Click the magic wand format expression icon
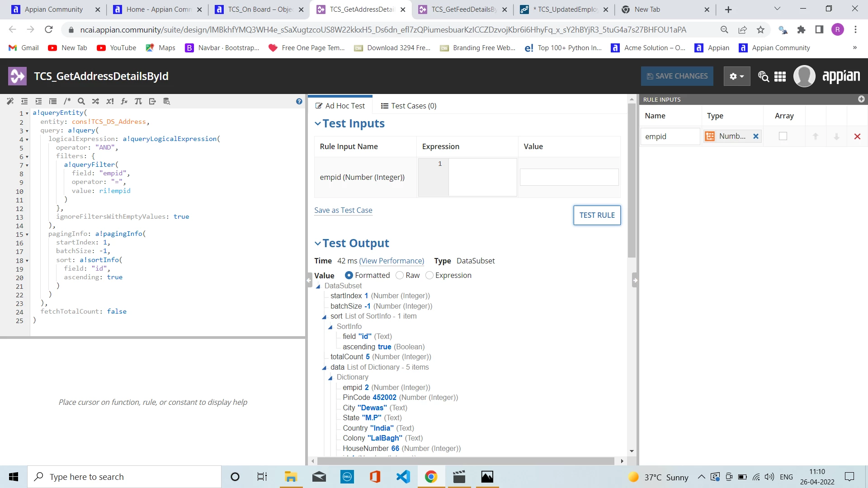This screenshot has width=868, height=488. (x=10, y=101)
